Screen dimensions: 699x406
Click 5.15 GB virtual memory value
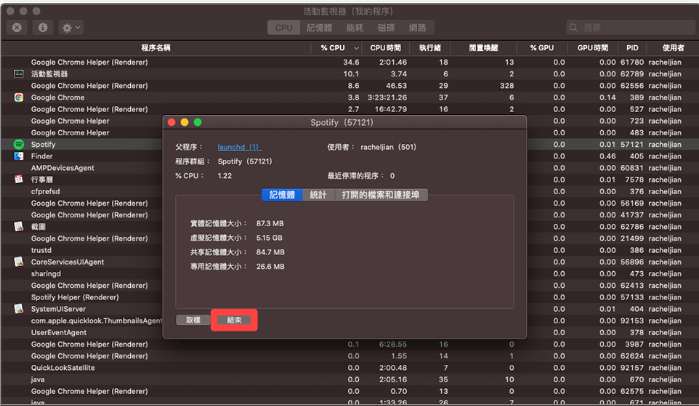click(x=269, y=238)
